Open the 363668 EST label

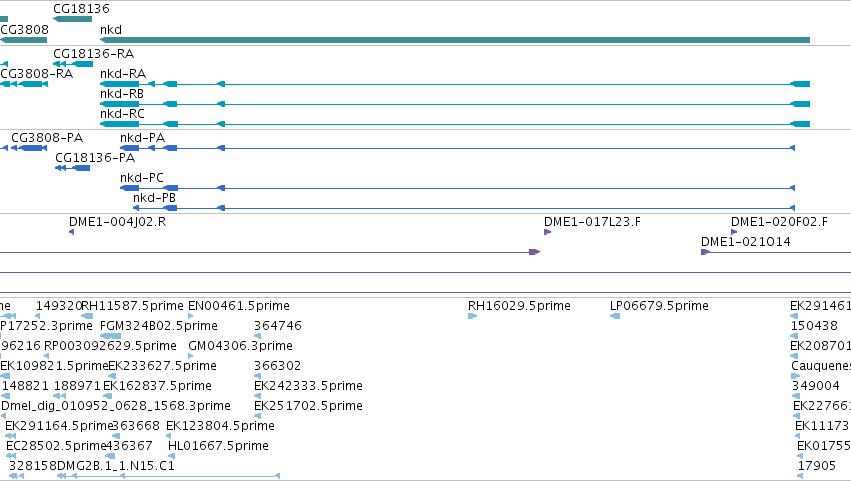coord(136,427)
